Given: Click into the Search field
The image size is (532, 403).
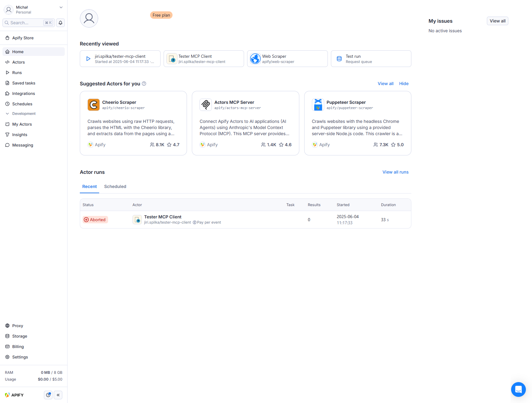Looking at the screenshot, I should click(x=28, y=22).
